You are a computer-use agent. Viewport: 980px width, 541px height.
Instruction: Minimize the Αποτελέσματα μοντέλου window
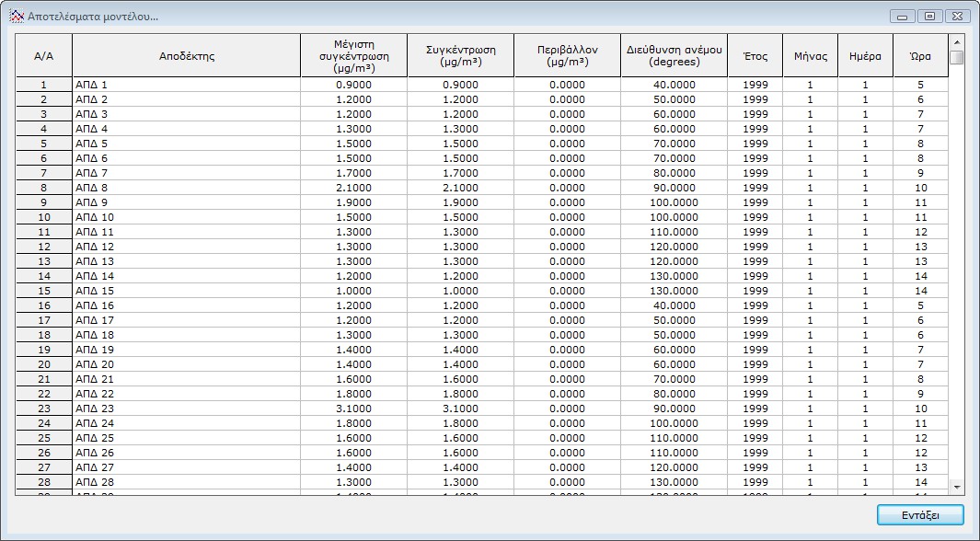tap(903, 17)
